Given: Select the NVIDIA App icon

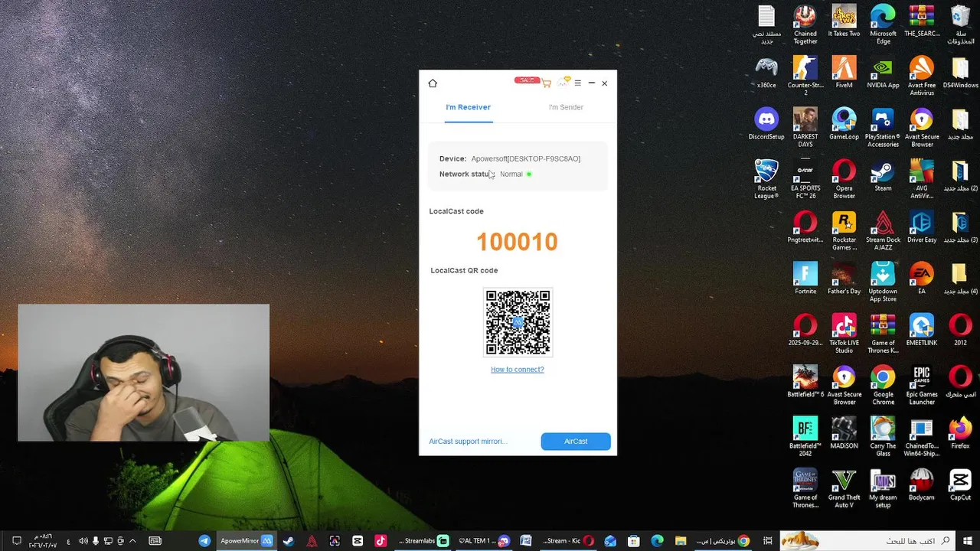Looking at the screenshot, I should (883, 73).
